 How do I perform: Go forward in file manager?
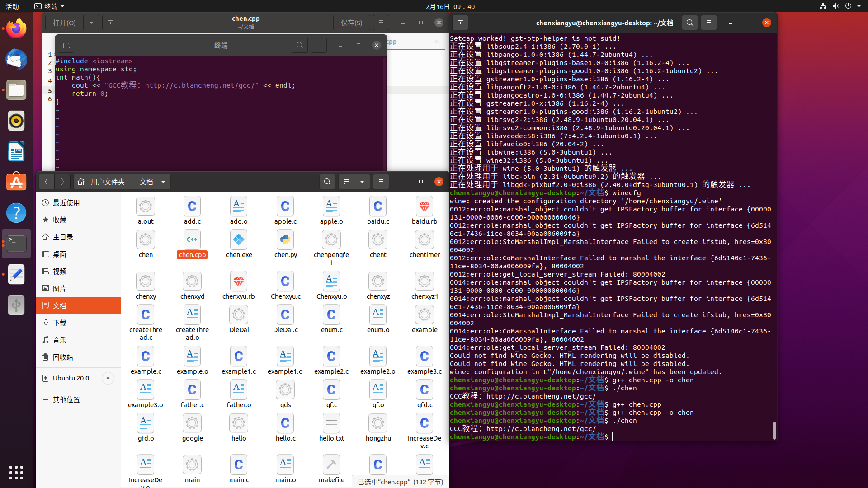click(62, 182)
